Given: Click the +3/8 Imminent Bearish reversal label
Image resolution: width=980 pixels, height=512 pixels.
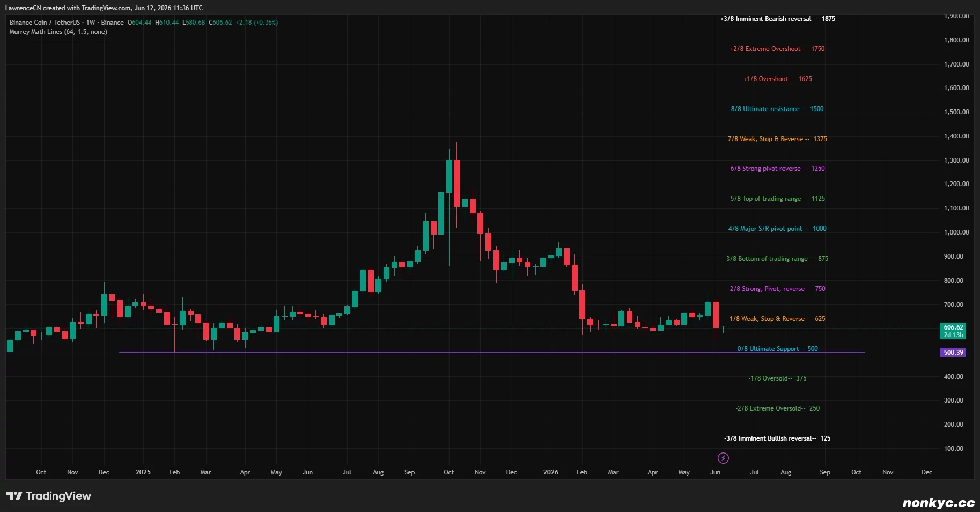Looking at the screenshot, I should point(777,19).
